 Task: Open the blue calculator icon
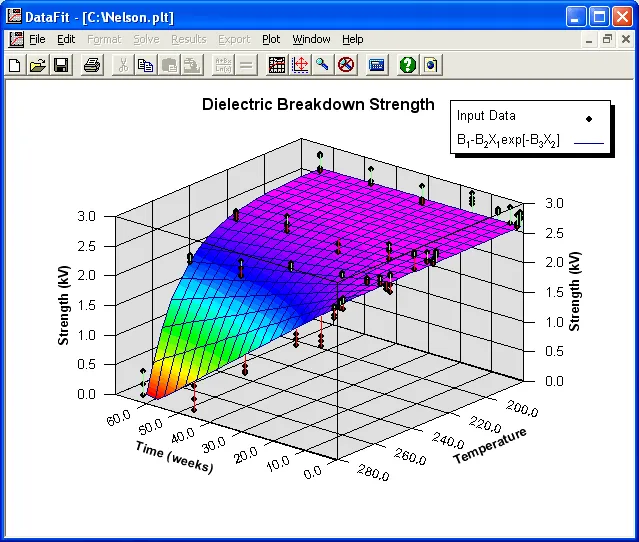pos(376,65)
